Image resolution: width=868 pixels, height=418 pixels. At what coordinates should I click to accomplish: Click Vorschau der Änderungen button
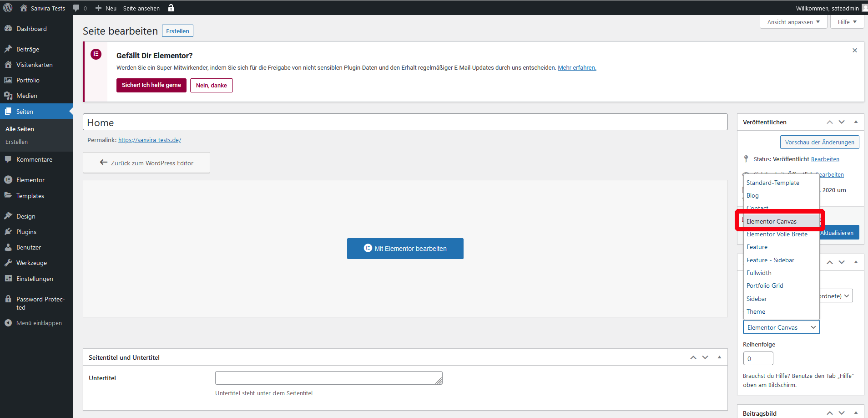coord(820,142)
